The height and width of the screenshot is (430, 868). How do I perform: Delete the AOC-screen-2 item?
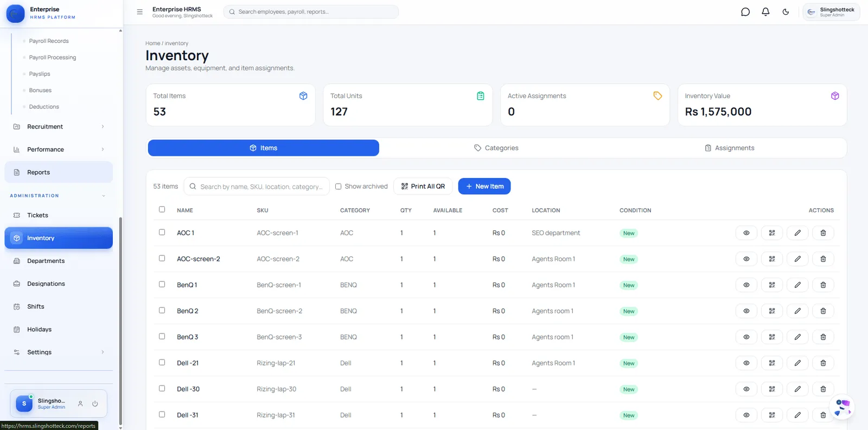coord(823,259)
